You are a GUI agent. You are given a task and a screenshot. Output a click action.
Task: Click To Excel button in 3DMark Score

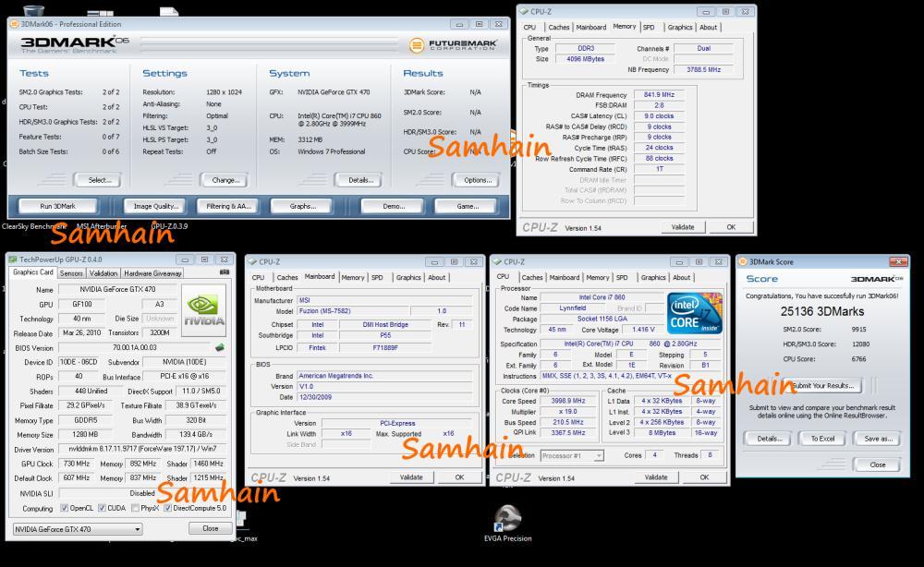[822, 439]
